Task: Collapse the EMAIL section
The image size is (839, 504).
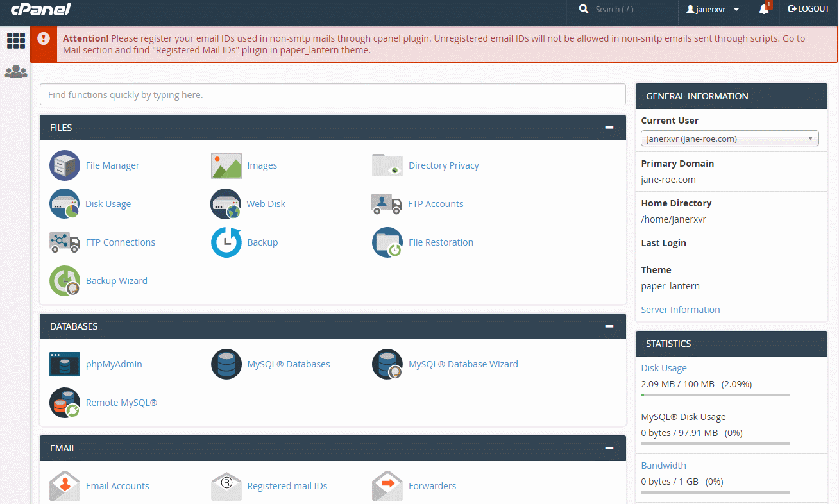Action: [609, 448]
